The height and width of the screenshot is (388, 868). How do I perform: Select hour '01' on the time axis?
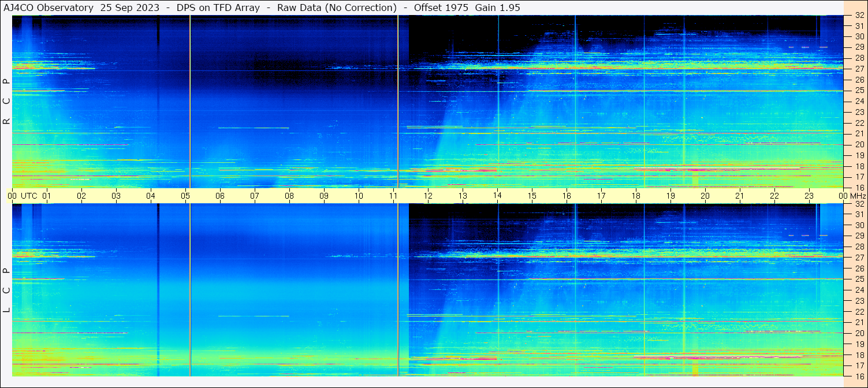tap(47, 196)
